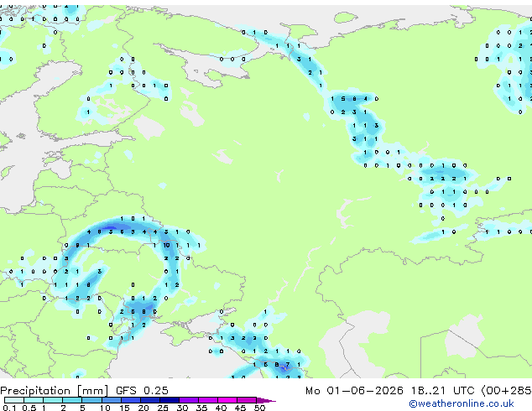Click the 1–2 mm legend swatch

[x=53, y=400]
